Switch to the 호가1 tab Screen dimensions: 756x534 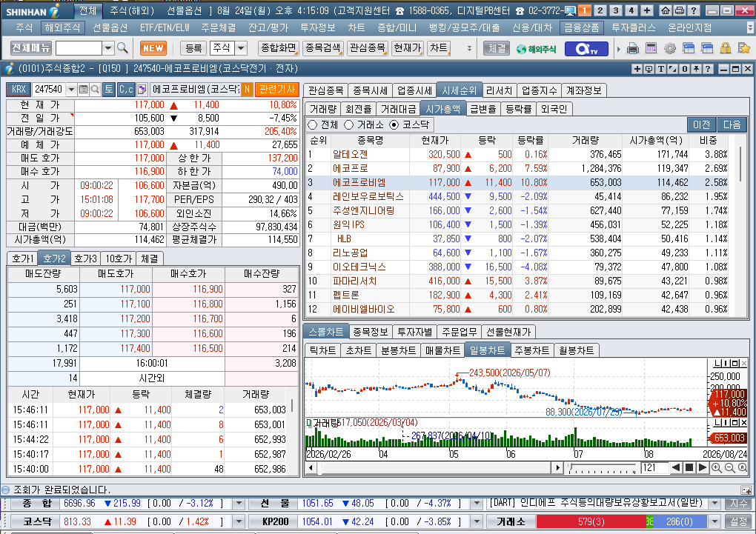click(x=23, y=258)
